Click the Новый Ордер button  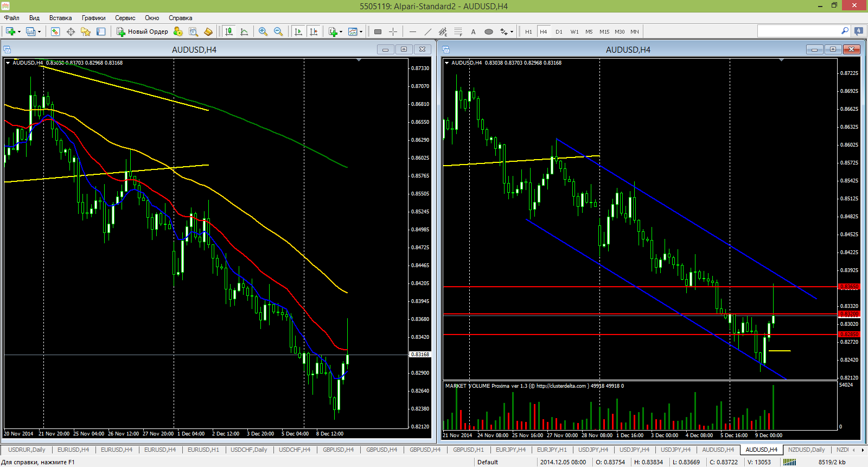tap(142, 31)
